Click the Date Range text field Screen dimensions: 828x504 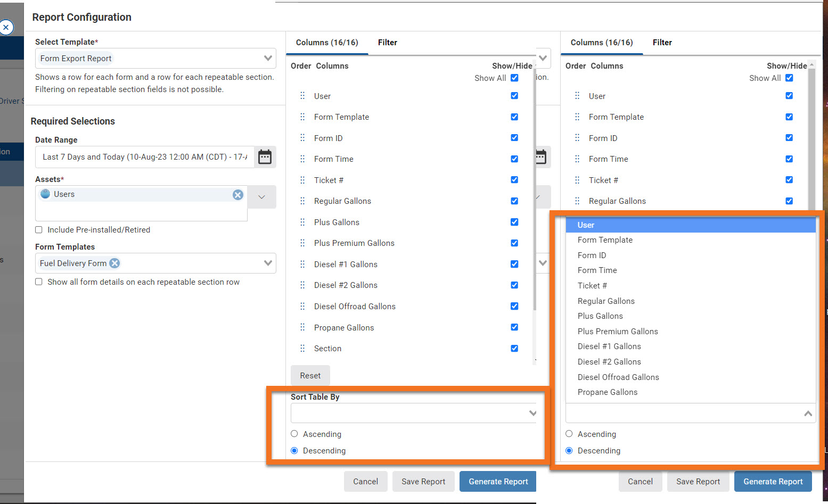[145, 157]
